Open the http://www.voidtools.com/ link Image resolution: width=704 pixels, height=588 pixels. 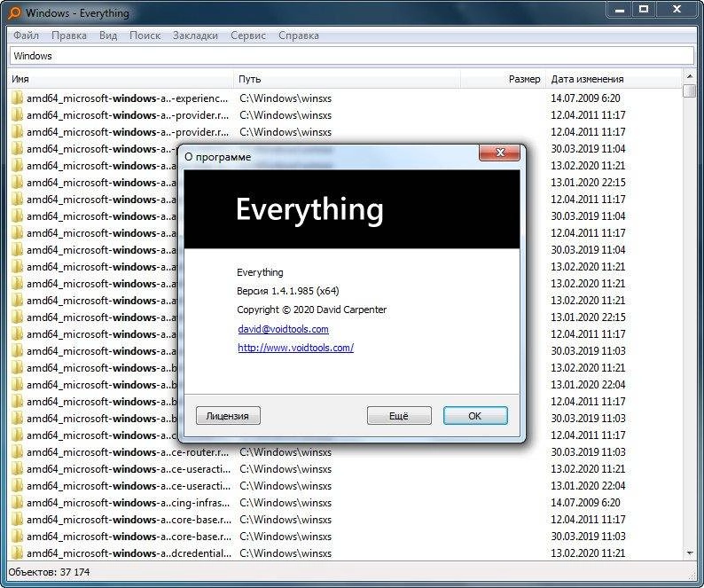pyautogui.click(x=295, y=348)
